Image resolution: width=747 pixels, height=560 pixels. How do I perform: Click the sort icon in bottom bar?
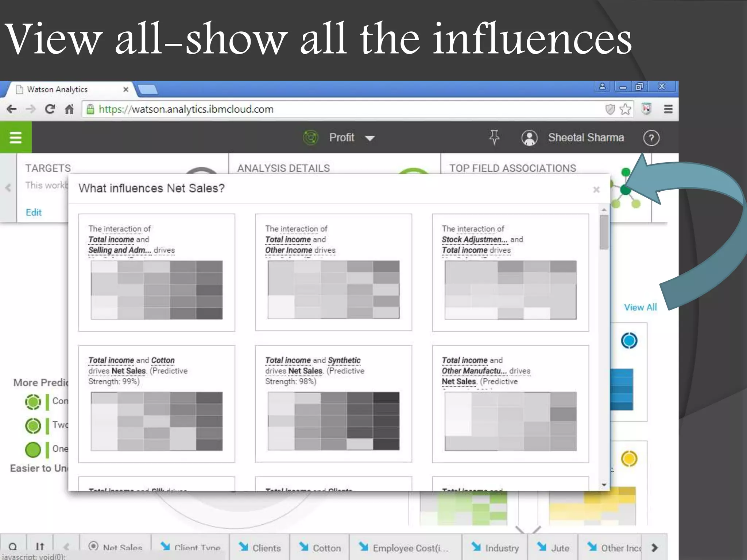pyautogui.click(x=40, y=547)
